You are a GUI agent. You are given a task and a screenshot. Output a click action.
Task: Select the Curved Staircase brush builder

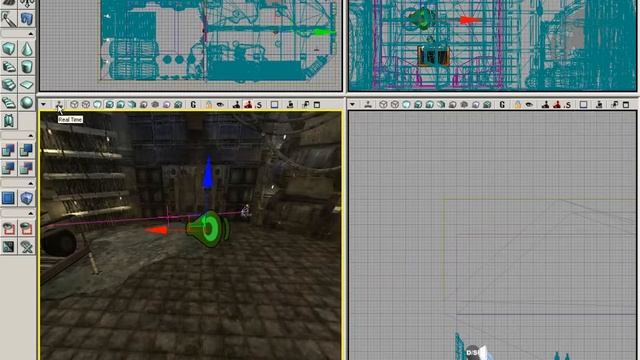pyautogui.click(x=9, y=67)
